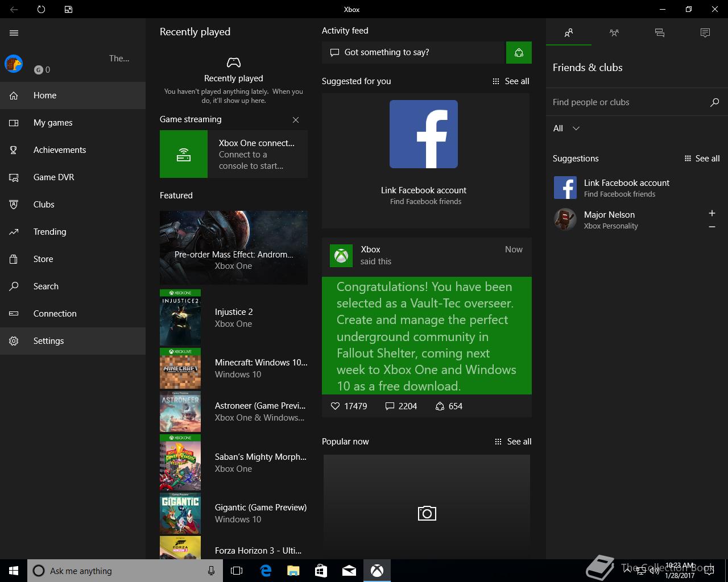Open the Windows Start menu
The image size is (728, 582).
[x=14, y=571]
